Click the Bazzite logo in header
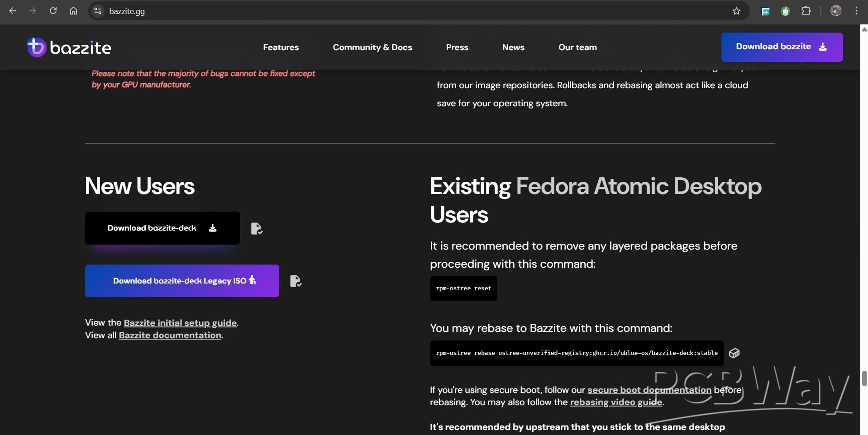868x435 pixels. tap(69, 47)
